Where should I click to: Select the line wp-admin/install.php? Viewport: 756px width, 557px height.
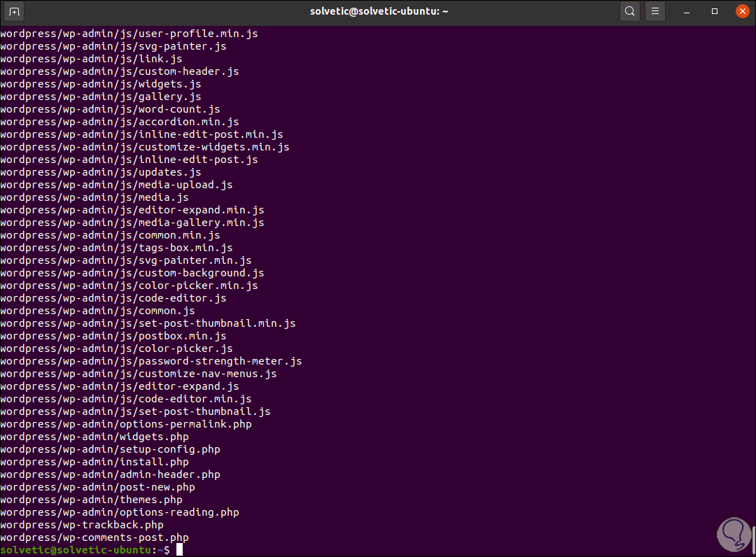pyautogui.click(x=94, y=462)
